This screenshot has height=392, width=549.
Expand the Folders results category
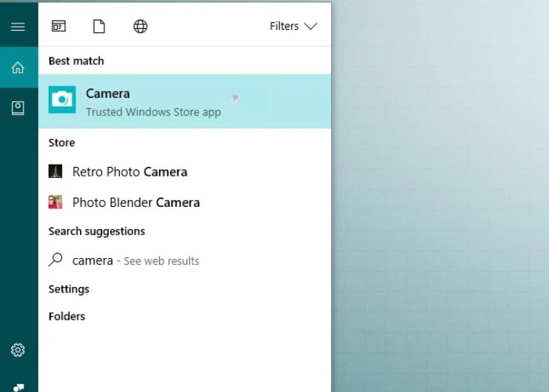pyautogui.click(x=67, y=317)
